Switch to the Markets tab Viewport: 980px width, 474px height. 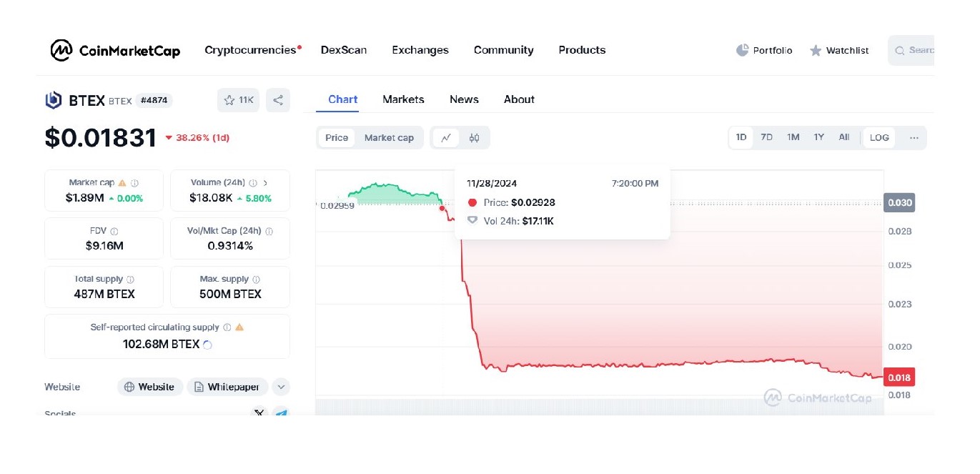pyautogui.click(x=403, y=99)
